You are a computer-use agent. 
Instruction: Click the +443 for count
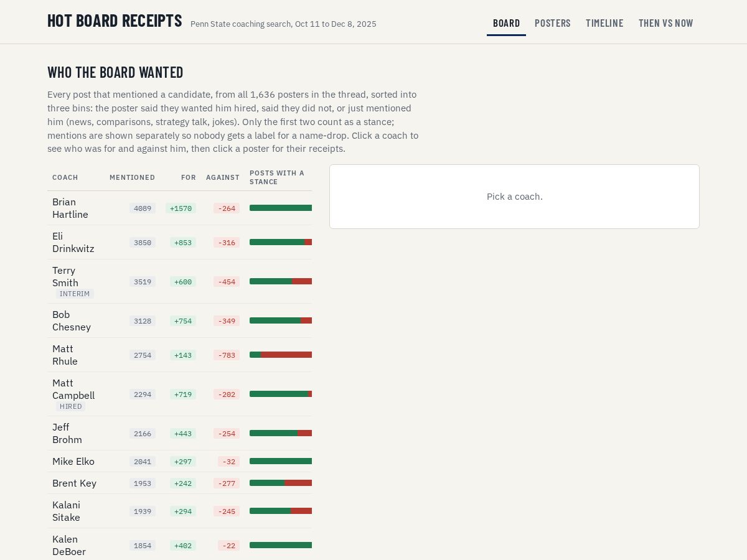point(183,434)
